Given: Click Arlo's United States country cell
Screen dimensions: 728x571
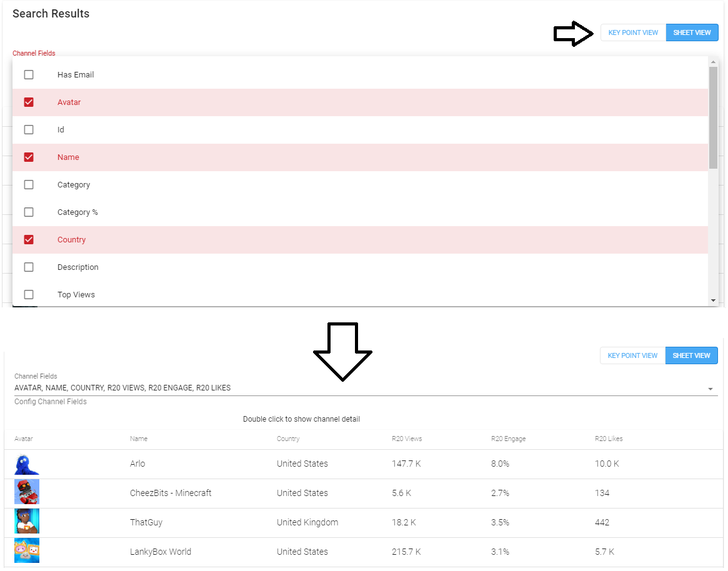Looking at the screenshot, I should 302,464.
